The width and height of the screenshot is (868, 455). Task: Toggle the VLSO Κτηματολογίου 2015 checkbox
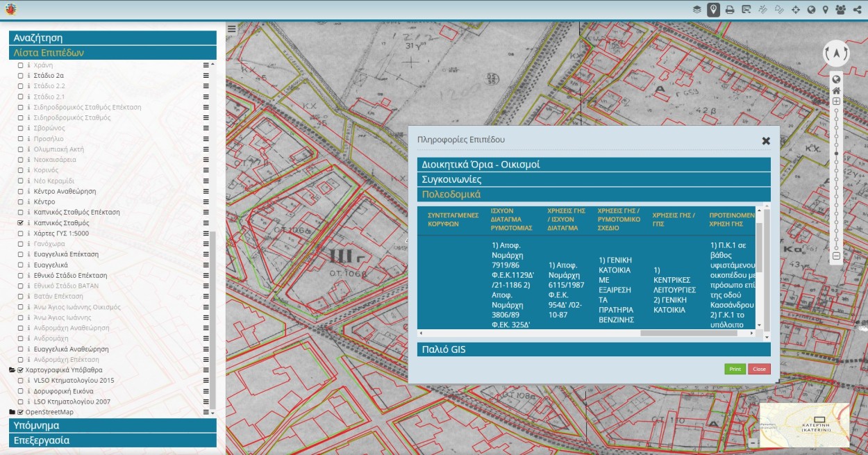[x=21, y=381]
